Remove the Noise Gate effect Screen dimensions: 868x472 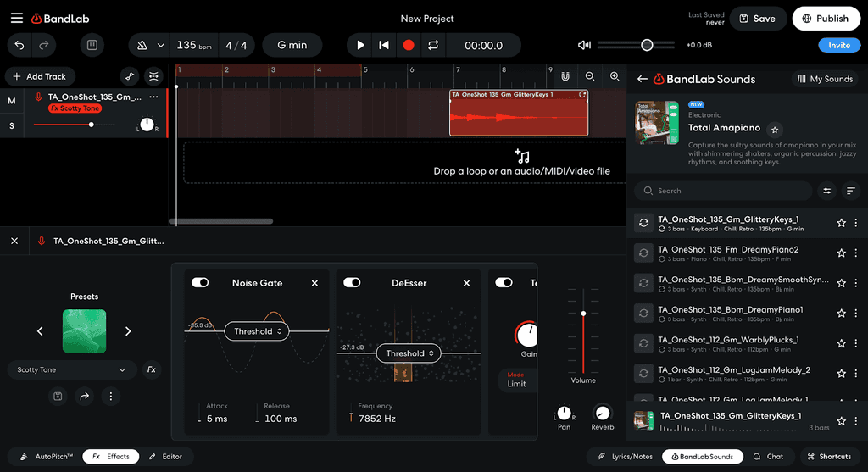[x=314, y=283]
